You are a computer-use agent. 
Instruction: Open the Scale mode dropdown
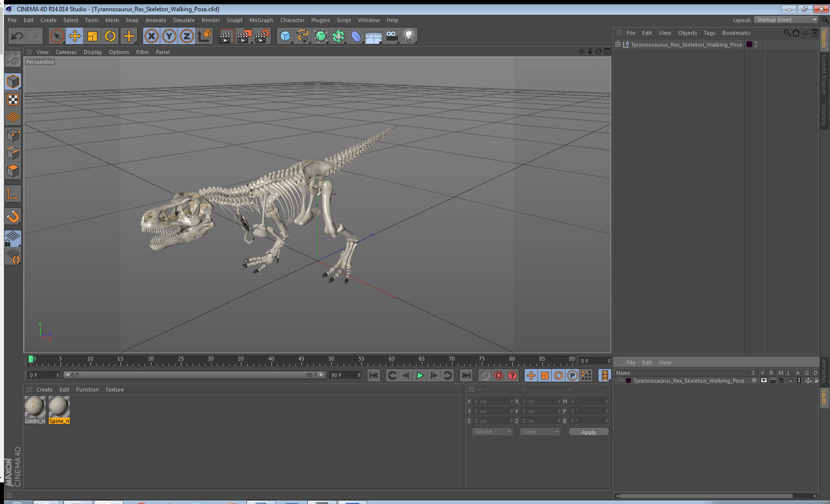pyautogui.click(x=540, y=432)
